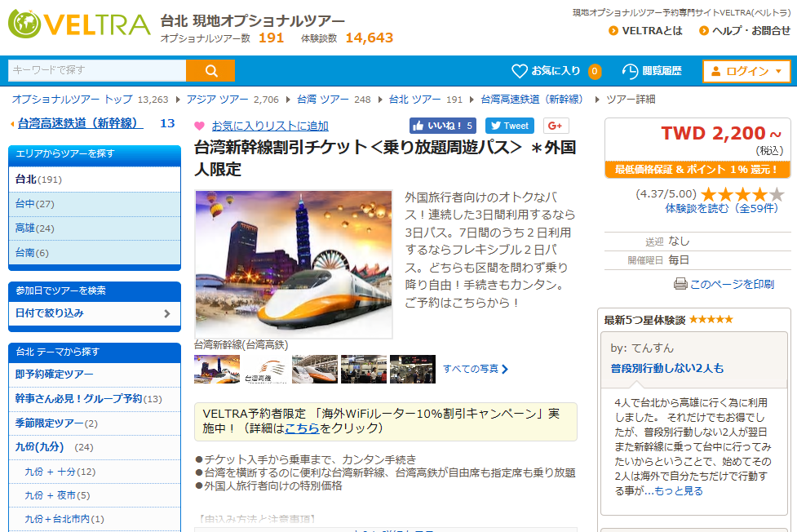Click the orange magnifier search button

point(210,70)
